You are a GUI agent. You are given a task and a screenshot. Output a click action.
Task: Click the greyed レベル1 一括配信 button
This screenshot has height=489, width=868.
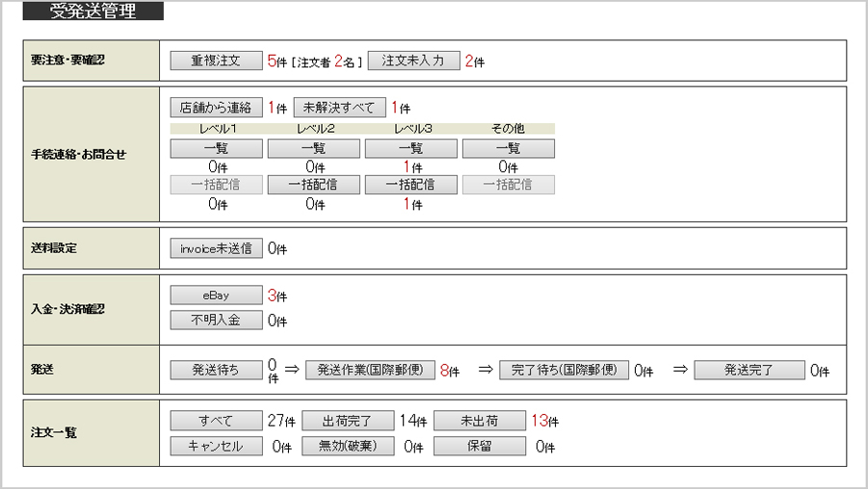(x=216, y=185)
